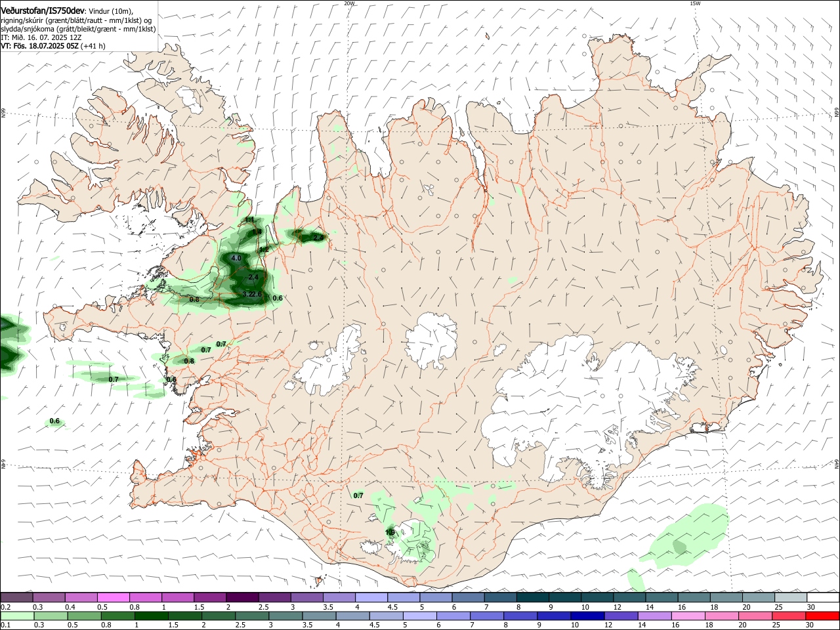Select the slate-blue swatch between 6 and 7, upper row

pos(468,597)
